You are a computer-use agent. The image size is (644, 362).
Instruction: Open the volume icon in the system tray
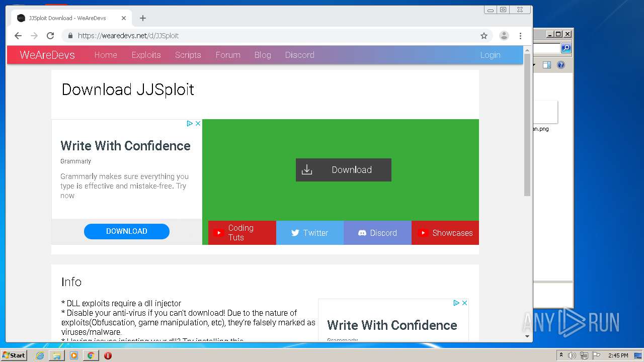coord(572,355)
